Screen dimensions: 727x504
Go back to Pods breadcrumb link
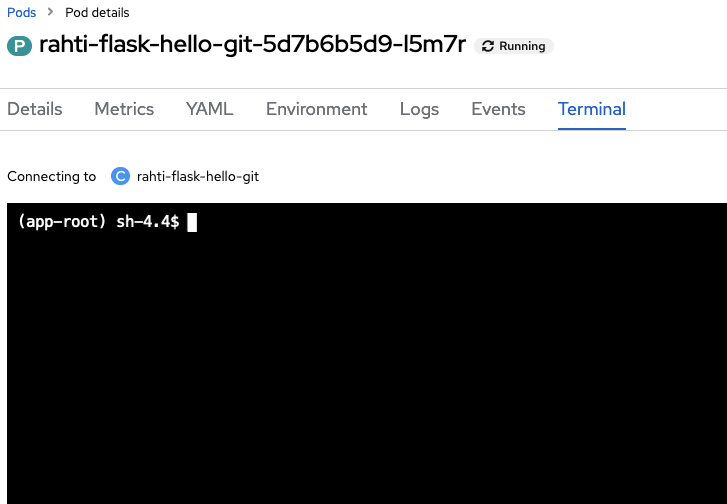coord(21,13)
